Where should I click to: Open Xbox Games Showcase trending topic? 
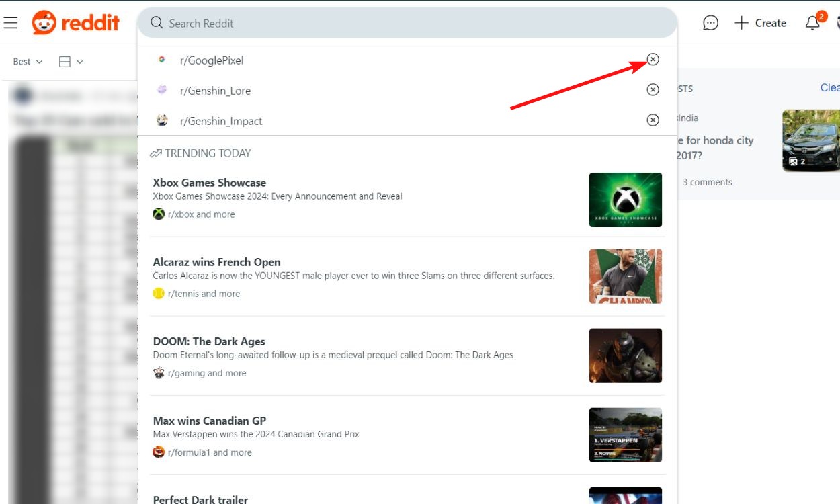coord(209,183)
